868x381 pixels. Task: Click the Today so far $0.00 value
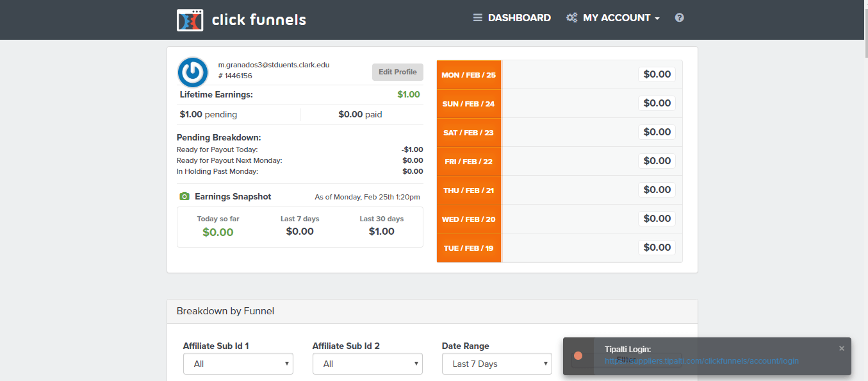tap(218, 232)
